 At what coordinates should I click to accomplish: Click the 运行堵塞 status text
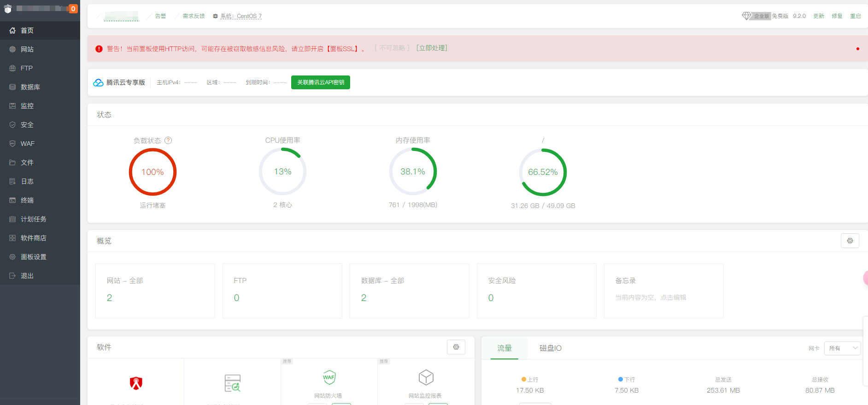152,205
